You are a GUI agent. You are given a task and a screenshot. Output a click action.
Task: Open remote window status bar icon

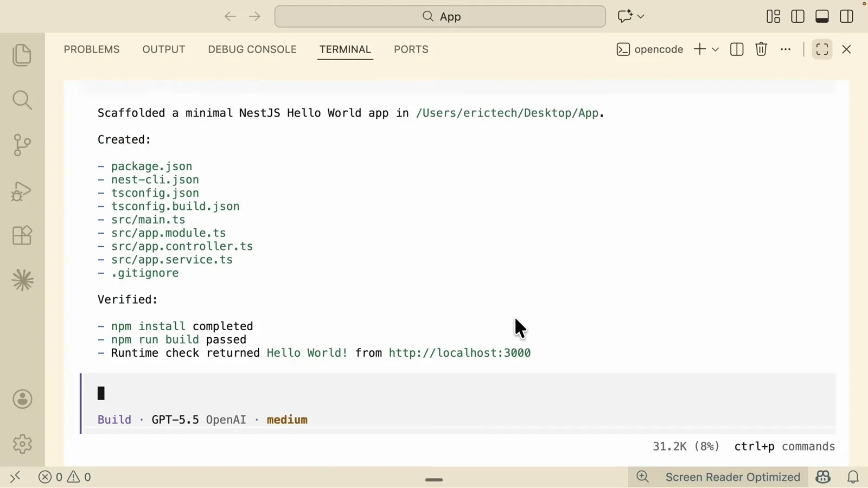coord(15,477)
